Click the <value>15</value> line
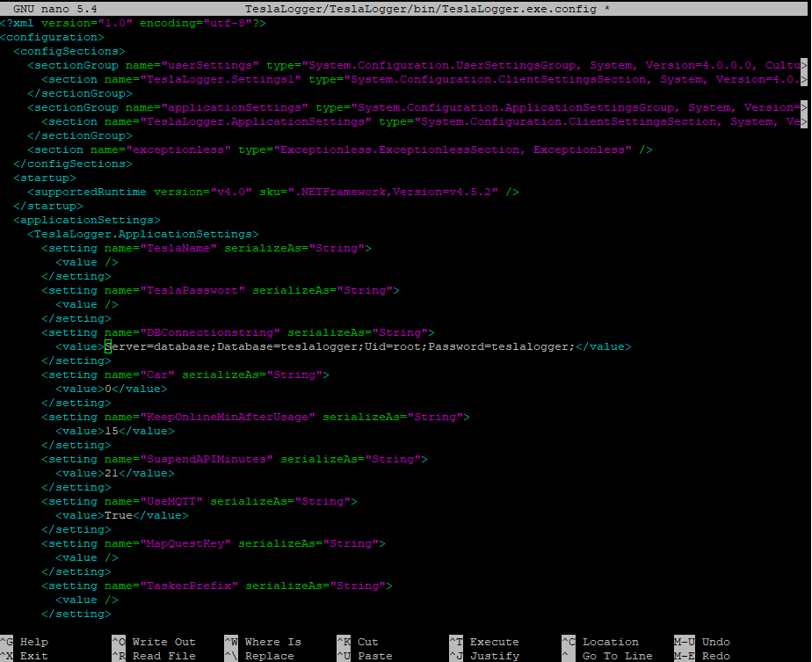 pyautogui.click(x=115, y=431)
